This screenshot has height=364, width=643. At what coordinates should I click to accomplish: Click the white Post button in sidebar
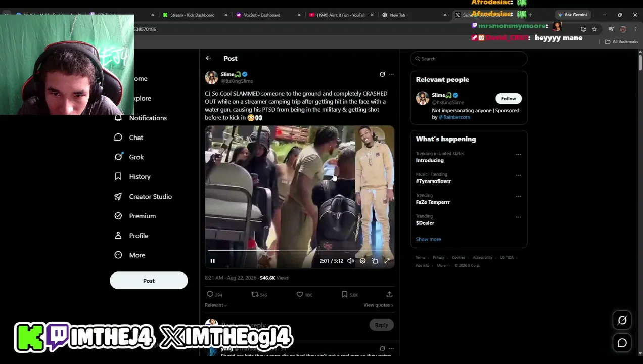149,281
